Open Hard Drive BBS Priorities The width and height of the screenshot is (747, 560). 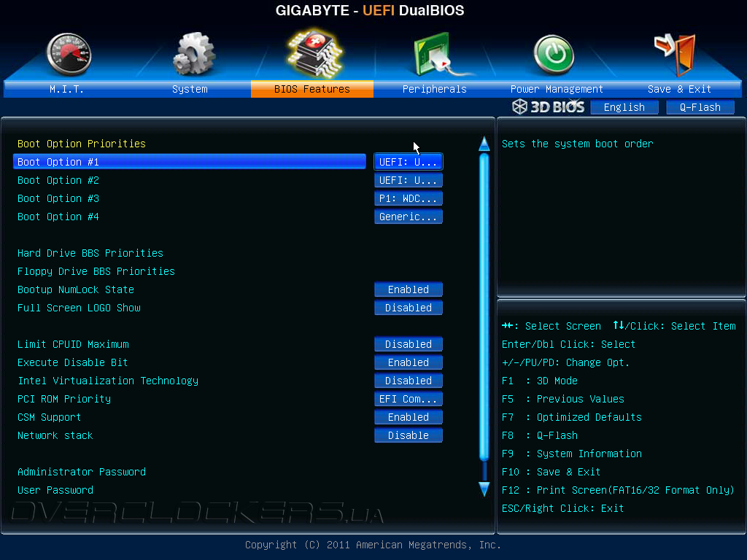(x=90, y=253)
